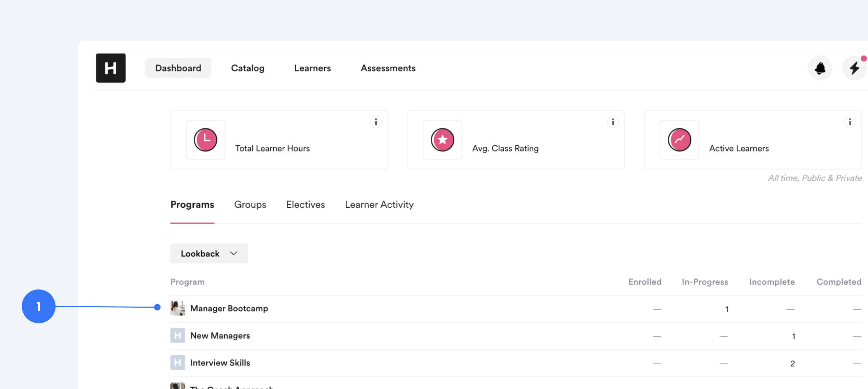Image resolution: width=868 pixels, height=389 pixels.
Task: Open the notifications bell icon
Action: pyautogui.click(x=820, y=68)
